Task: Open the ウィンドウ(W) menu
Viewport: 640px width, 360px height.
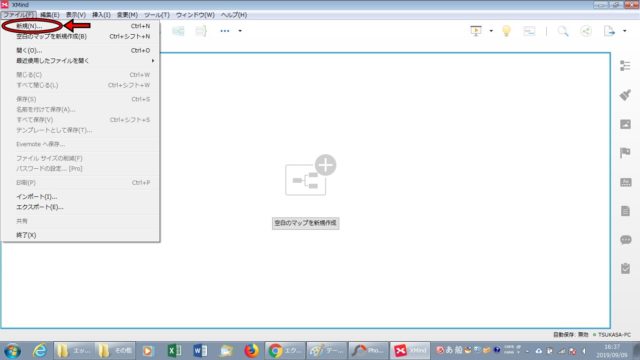Action: click(x=195, y=15)
